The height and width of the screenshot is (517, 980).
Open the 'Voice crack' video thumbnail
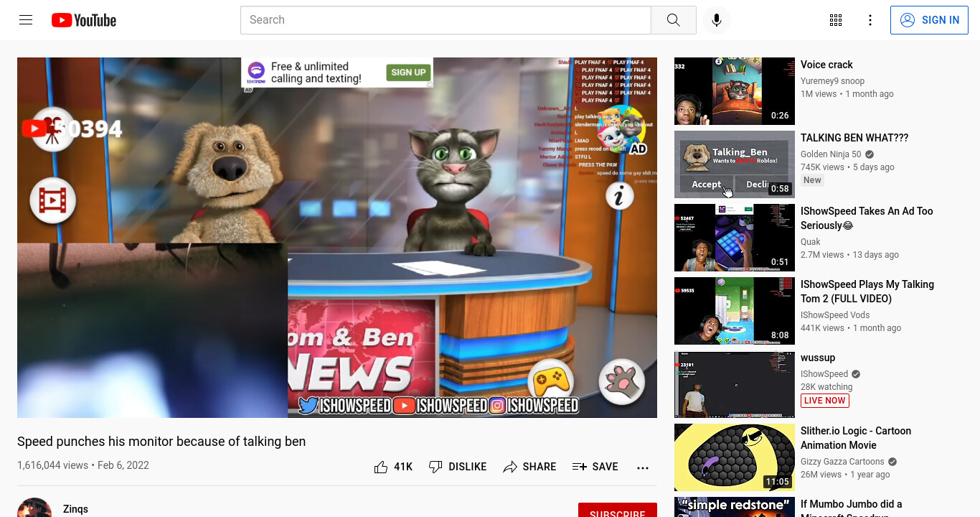[735, 91]
